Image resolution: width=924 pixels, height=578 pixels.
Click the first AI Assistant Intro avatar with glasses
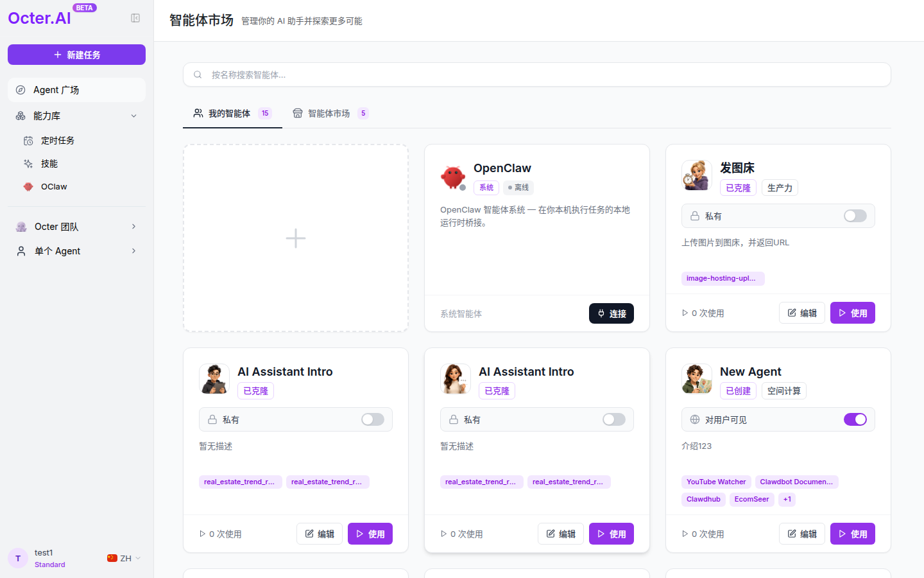[x=214, y=379]
